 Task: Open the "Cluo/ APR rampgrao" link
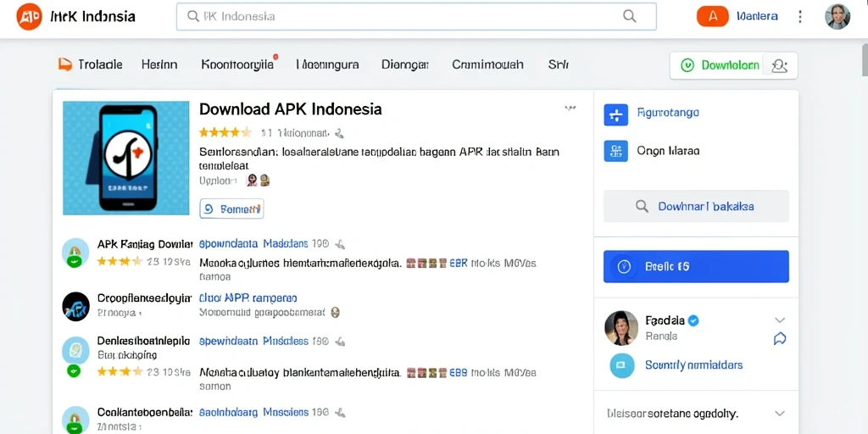pos(248,298)
